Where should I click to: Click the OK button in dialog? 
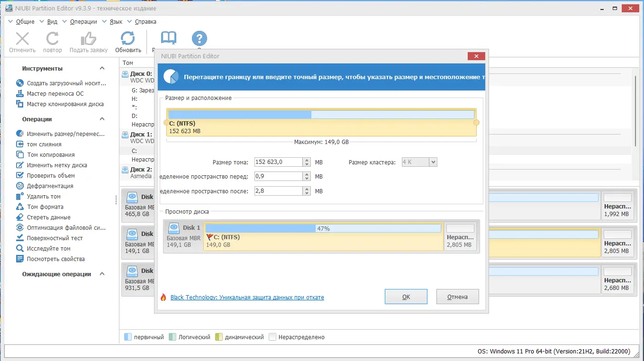406,297
